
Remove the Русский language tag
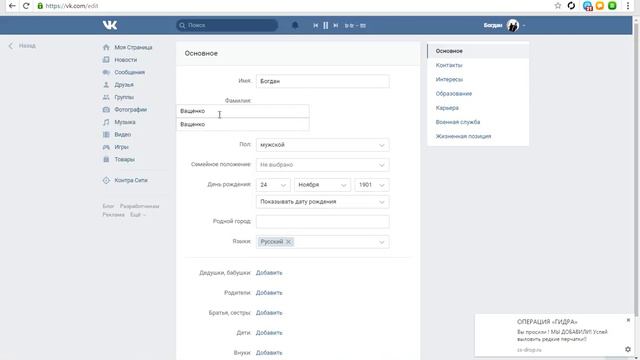click(289, 242)
